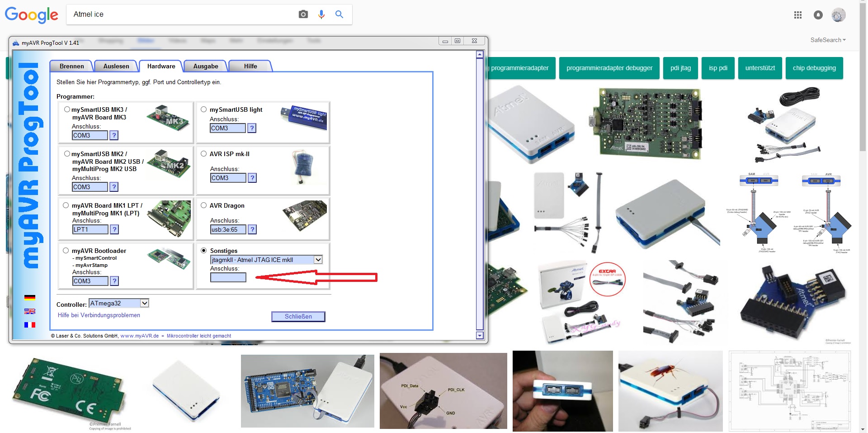Click the pdi jtag filter chip
Screen dimensions: 868x433
pos(680,68)
